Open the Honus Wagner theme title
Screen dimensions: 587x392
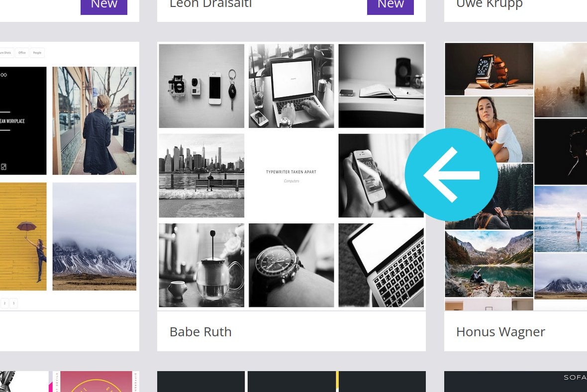500,332
